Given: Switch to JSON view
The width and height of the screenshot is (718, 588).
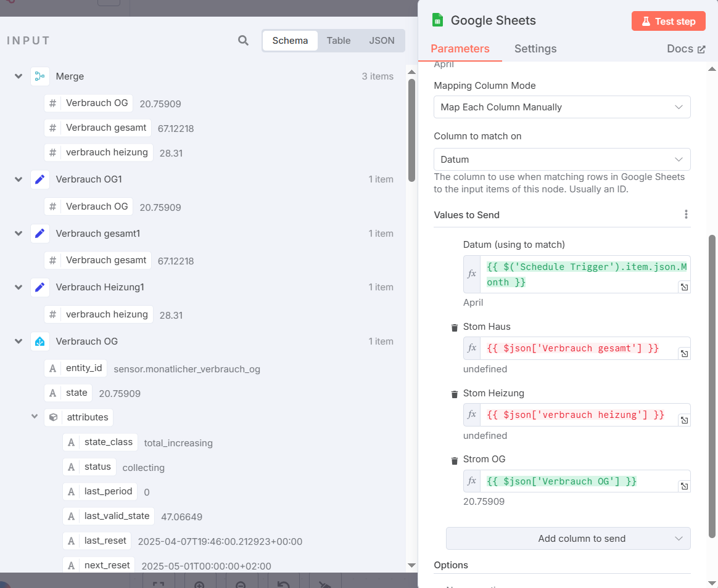Looking at the screenshot, I should pyautogui.click(x=381, y=41).
